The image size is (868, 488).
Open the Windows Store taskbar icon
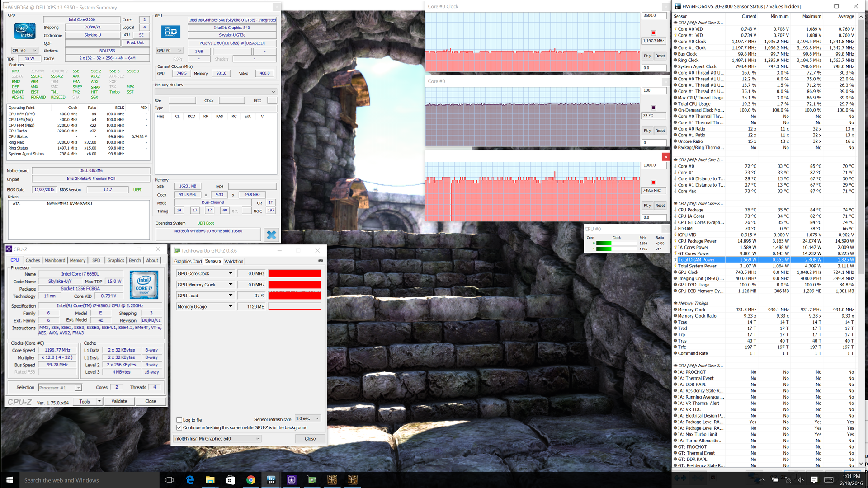click(x=231, y=480)
